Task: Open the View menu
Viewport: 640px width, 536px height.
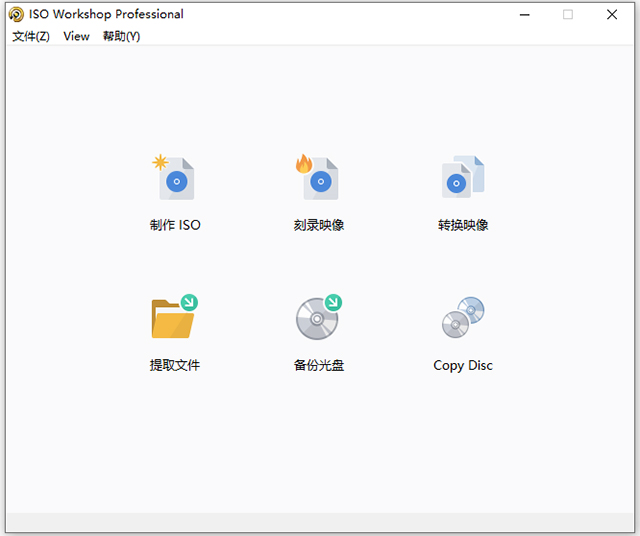Action: (76, 36)
